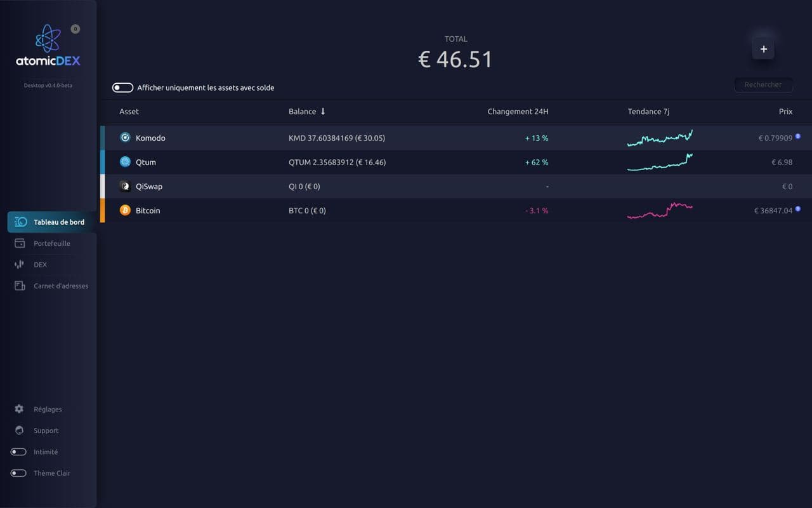Image resolution: width=812 pixels, height=508 pixels.
Task: Click the Réglages gear icon
Action: pyautogui.click(x=19, y=409)
